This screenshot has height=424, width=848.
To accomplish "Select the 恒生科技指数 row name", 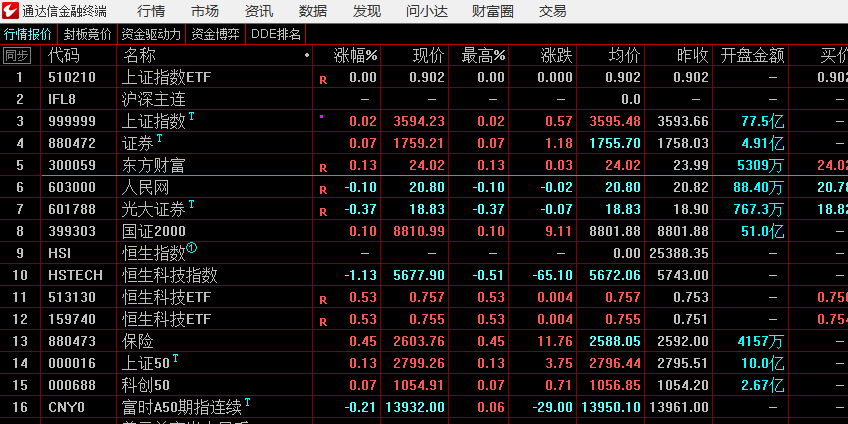I will 170,275.
